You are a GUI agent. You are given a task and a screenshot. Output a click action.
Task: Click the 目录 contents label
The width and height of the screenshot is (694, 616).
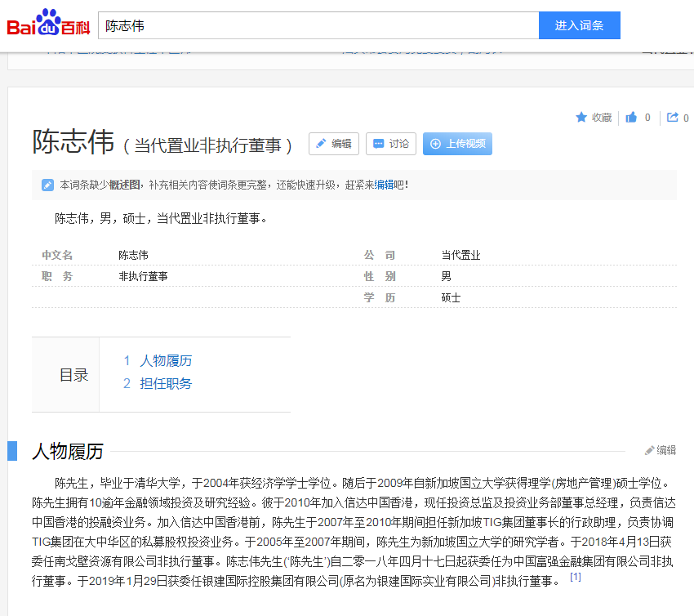pyautogui.click(x=74, y=375)
